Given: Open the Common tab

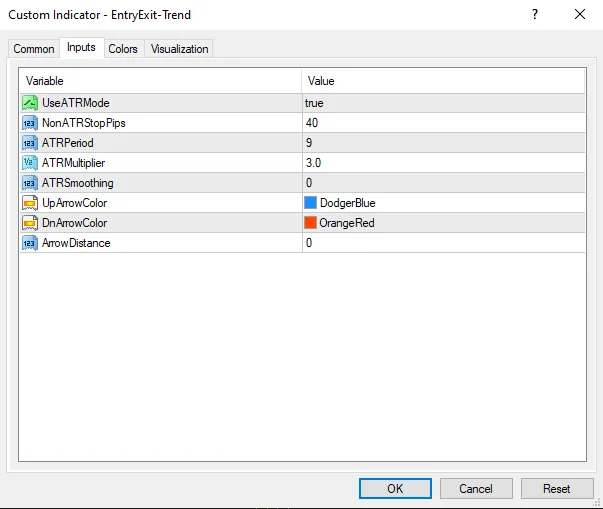Looking at the screenshot, I should 34,49.
